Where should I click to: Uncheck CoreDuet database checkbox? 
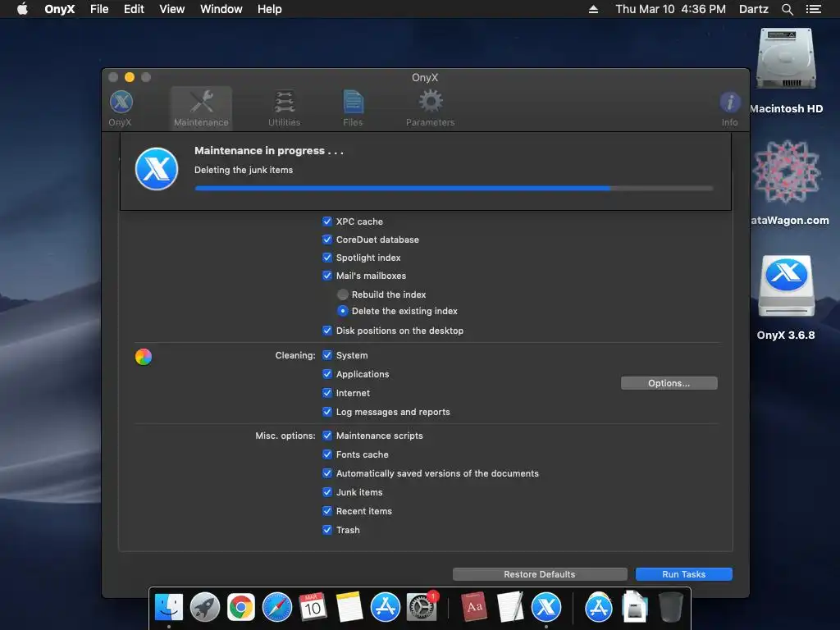pyautogui.click(x=327, y=240)
